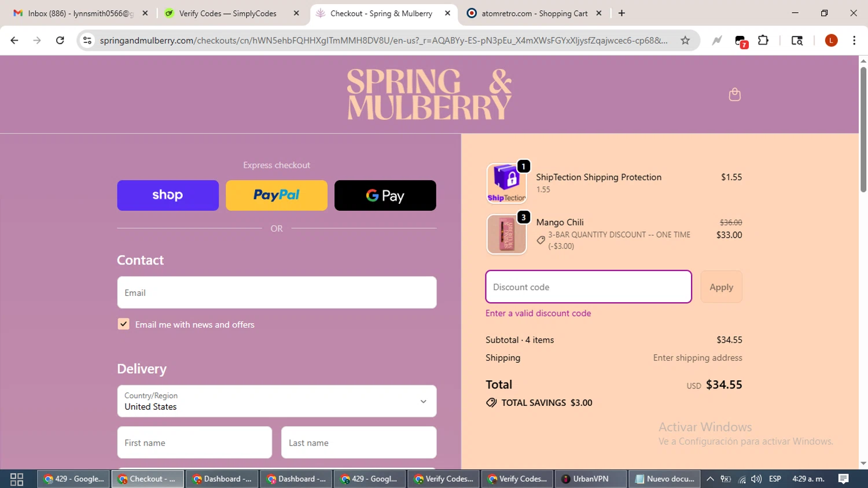Open the Extensions puzzle icon
The image size is (868, 488).
click(763, 40)
